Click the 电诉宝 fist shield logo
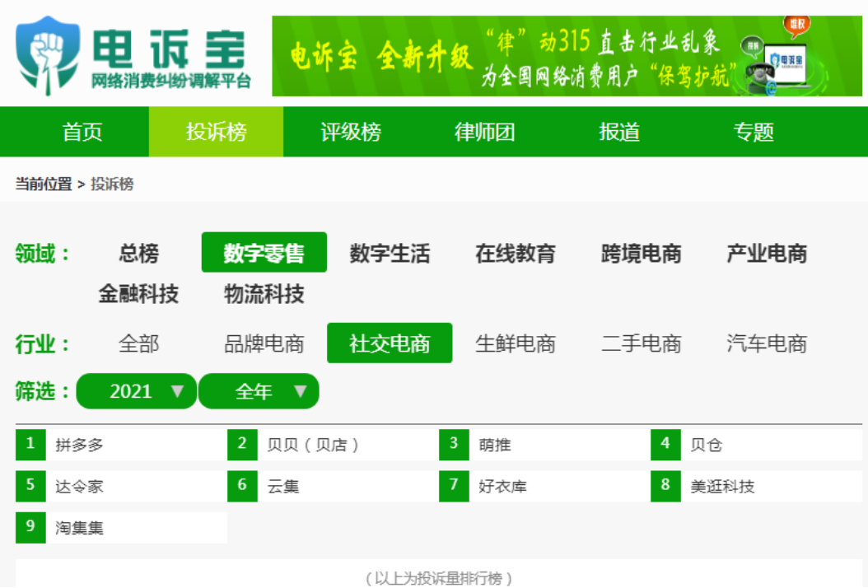Image resolution: width=868 pixels, height=588 pixels. [48, 54]
